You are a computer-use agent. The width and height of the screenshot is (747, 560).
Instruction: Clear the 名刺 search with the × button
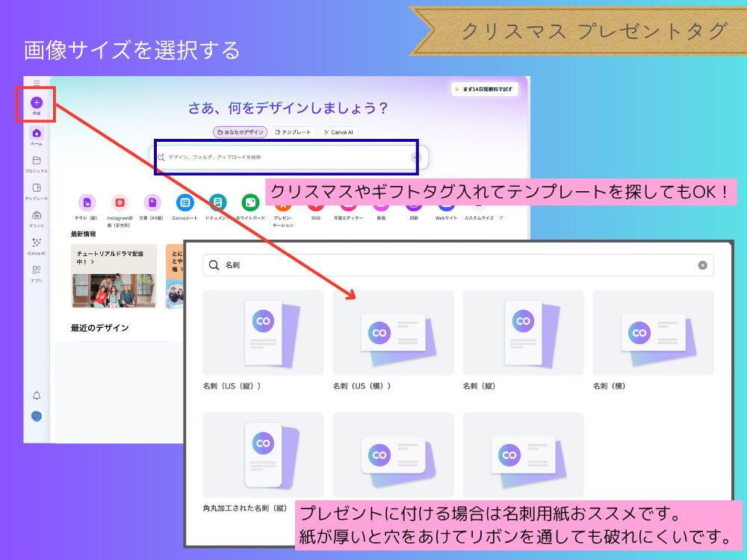(x=701, y=265)
